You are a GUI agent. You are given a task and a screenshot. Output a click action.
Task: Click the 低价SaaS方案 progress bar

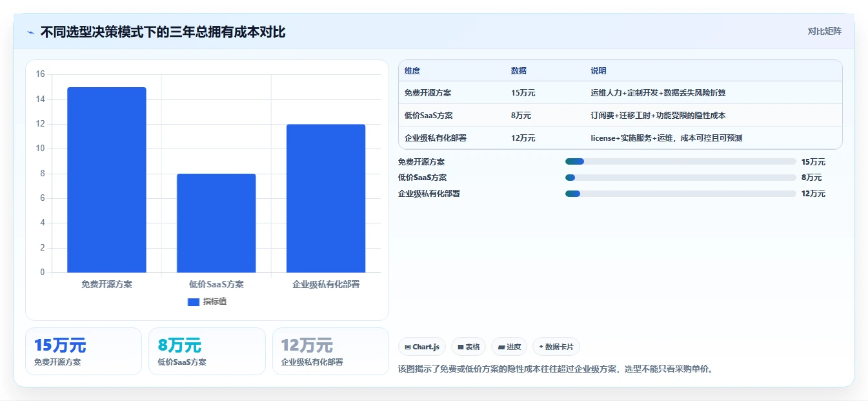[x=680, y=178]
